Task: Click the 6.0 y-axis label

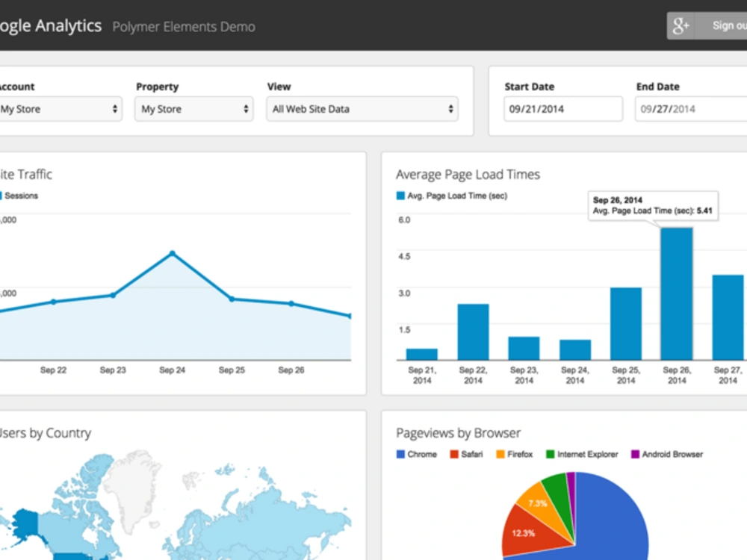Action: coord(404,220)
